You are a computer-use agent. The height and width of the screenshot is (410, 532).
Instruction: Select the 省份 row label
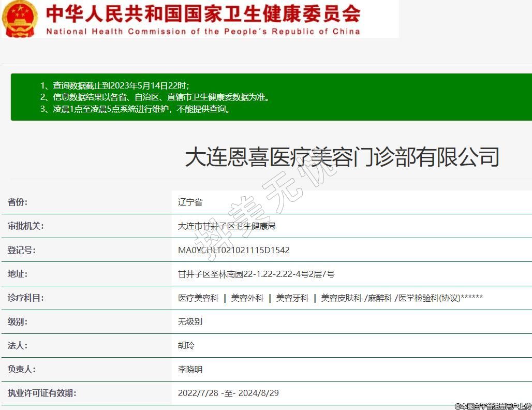pos(18,202)
